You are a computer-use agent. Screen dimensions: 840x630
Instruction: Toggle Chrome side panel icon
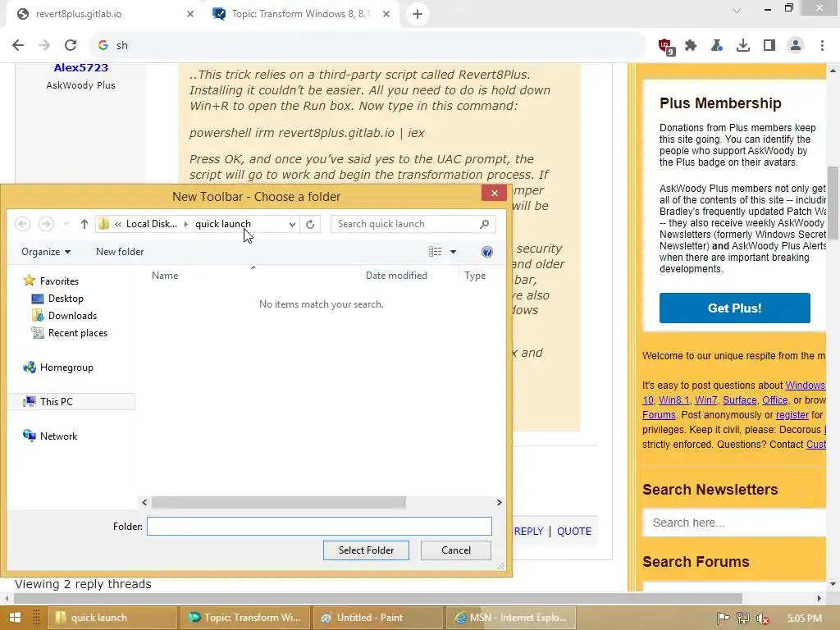(x=769, y=46)
